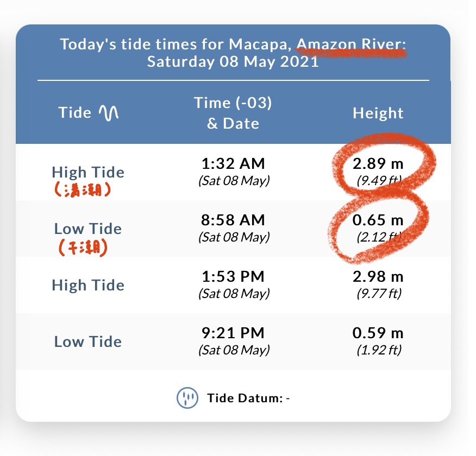Viewport: 476px width, 456px height.
Task: Select the Time (-03) & Date header
Action: [233, 113]
